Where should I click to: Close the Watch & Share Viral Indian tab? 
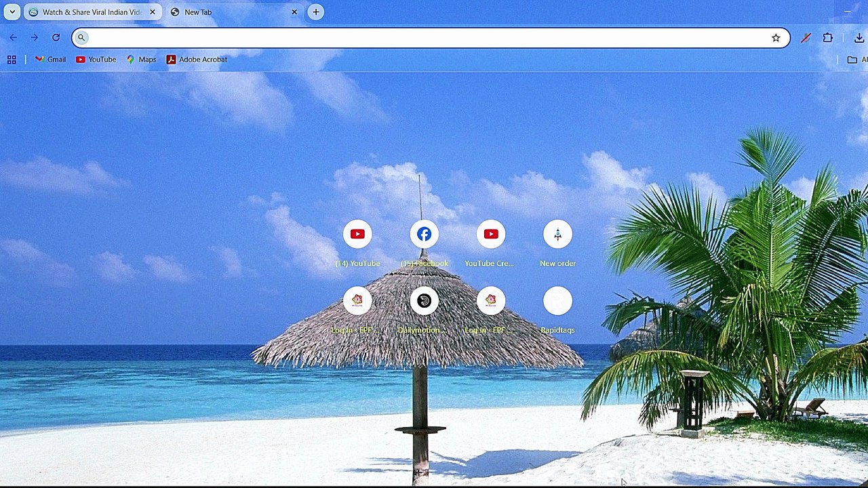(x=153, y=12)
